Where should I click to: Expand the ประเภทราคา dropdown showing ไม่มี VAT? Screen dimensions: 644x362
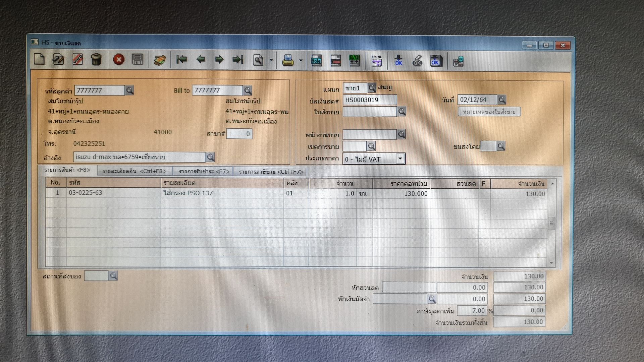tap(400, 159)
